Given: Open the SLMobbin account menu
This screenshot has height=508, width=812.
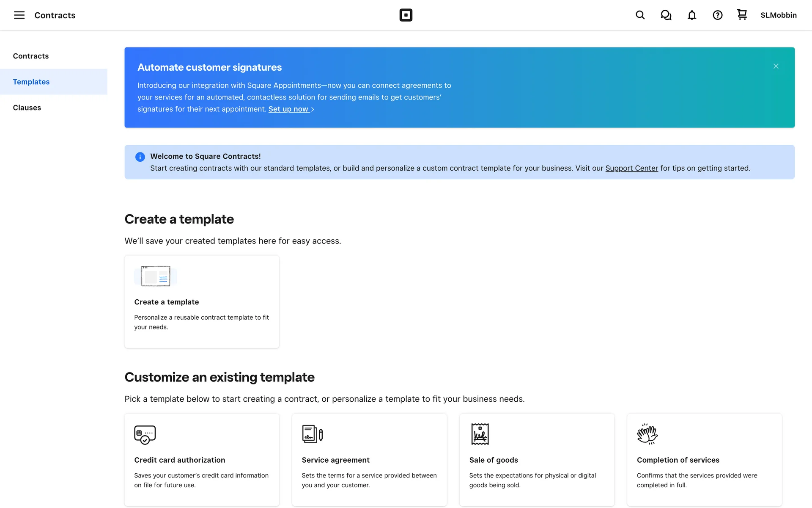Looking at the screenshot, I should (778, 15).
